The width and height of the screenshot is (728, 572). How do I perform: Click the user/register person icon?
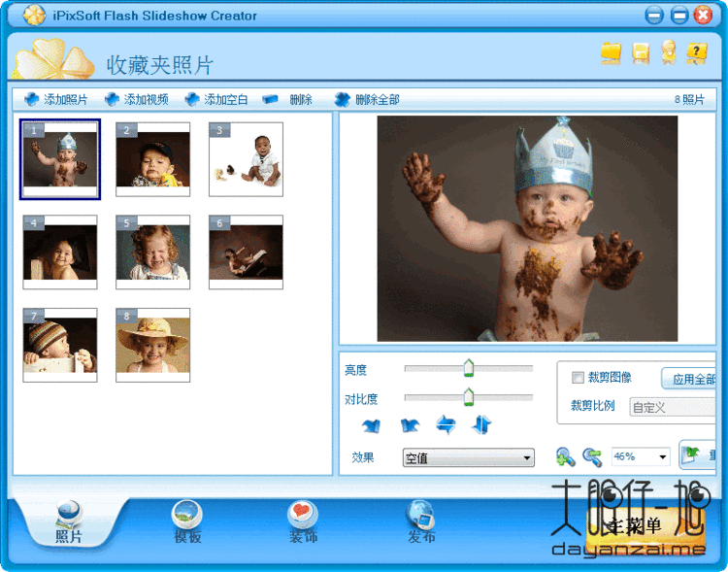[x=669, y=52]
